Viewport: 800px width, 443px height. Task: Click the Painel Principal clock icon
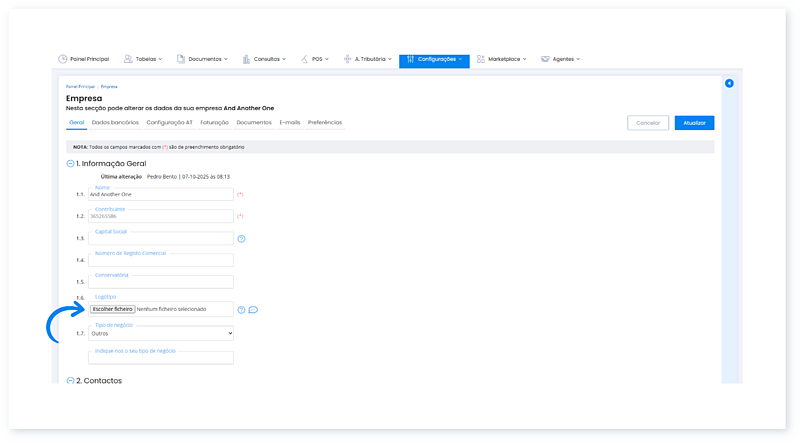[63, 59]
